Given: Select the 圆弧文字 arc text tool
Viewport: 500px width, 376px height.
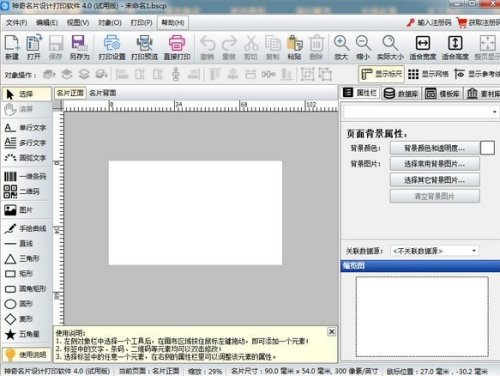Looking at the screenshot, I should (26, 158).
